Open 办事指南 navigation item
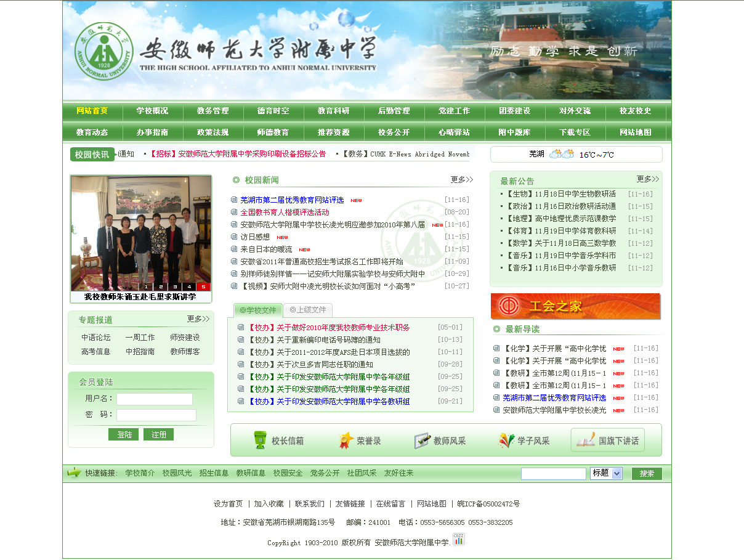Viewport: 744px width, 560px height. tap(152, 132)
